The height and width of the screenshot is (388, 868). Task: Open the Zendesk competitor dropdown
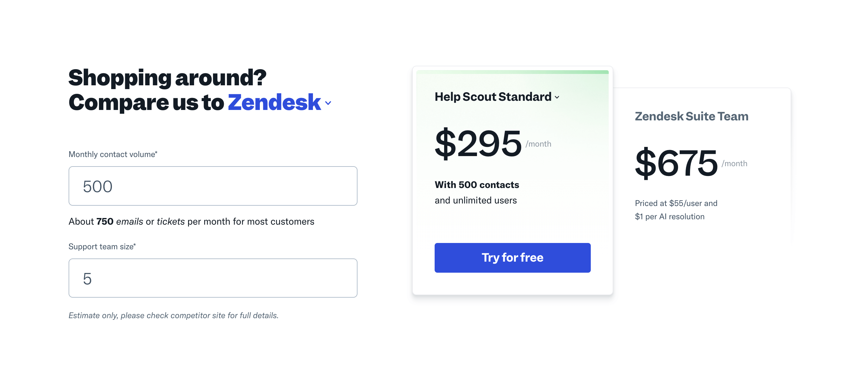(274, 102)
